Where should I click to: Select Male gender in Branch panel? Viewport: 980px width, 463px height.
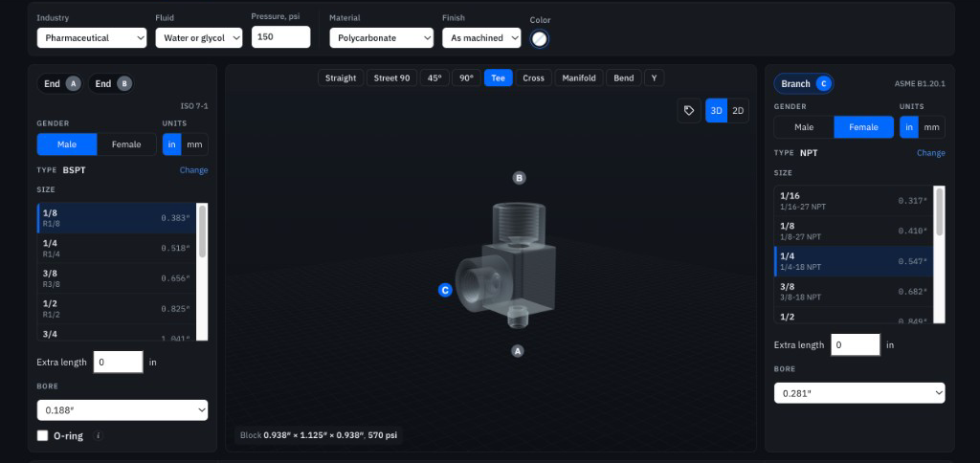pyautogui.click(x=804, y=127)
